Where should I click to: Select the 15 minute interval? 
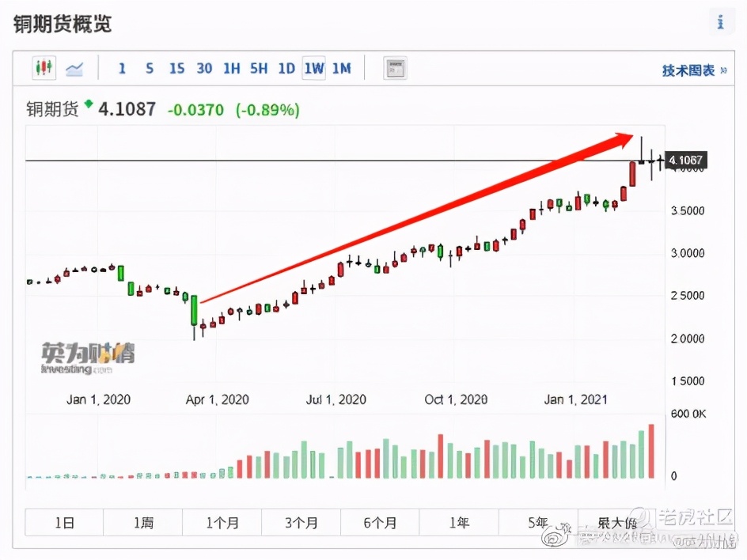tap(176, 69)
